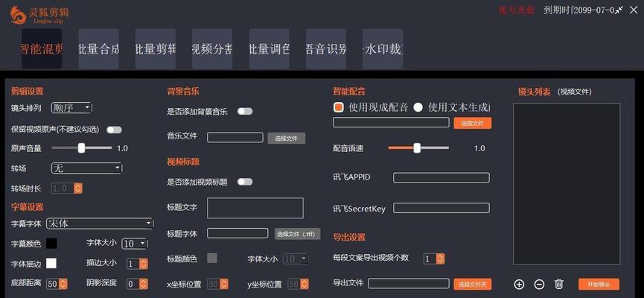This screenshot has width=644, height=298.
Task: Switch to 批量剪辑 tab
Action: pyautogui.click(x=156, y=49)
